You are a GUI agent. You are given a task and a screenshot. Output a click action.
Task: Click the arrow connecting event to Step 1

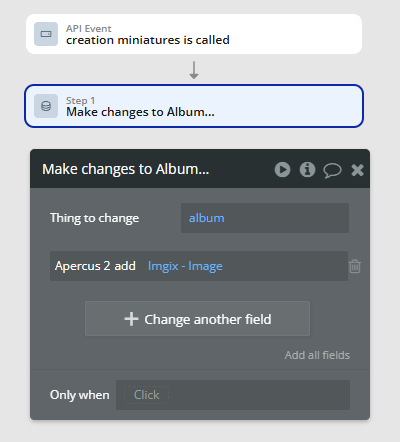[x=194, y=70]
